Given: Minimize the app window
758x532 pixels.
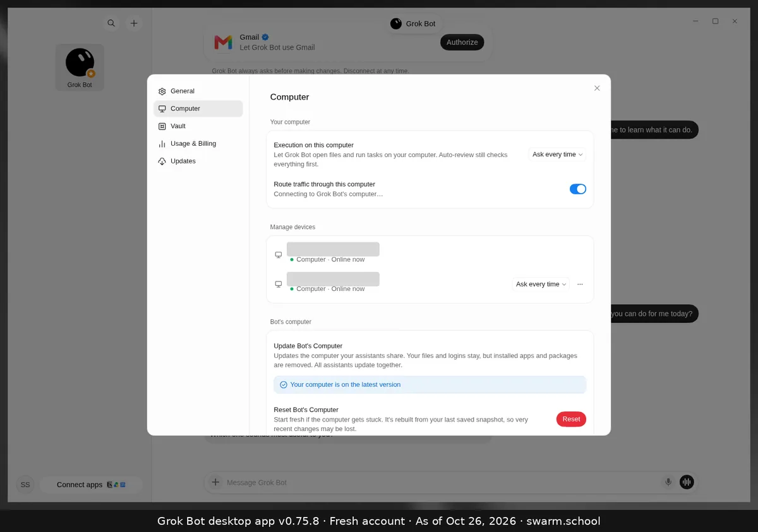Looking at the screenshot, I should 695,21.
